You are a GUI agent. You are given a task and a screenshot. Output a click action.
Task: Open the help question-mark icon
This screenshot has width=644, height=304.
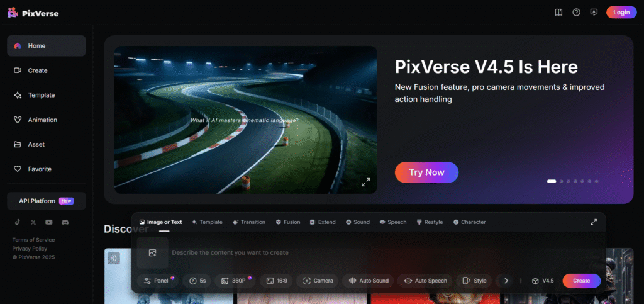(x=576, y=13)
